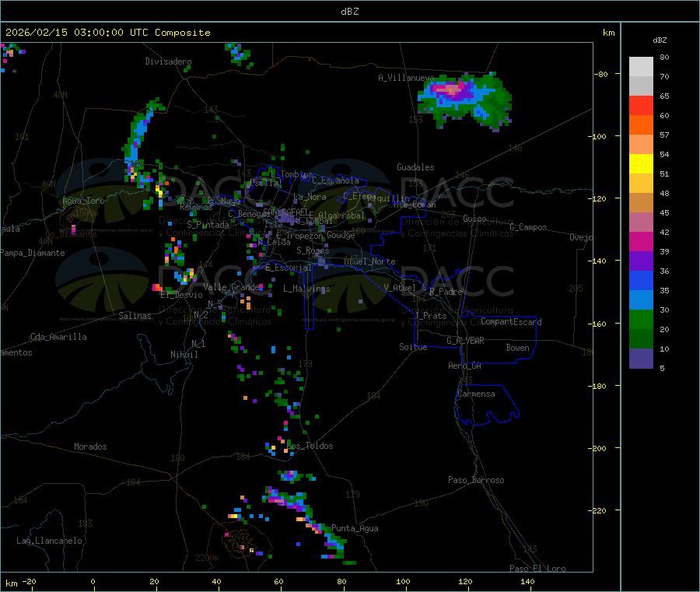Click the -80 km vertical axis tick
This screenshot has width=700, height=592.
coord(601,74)
